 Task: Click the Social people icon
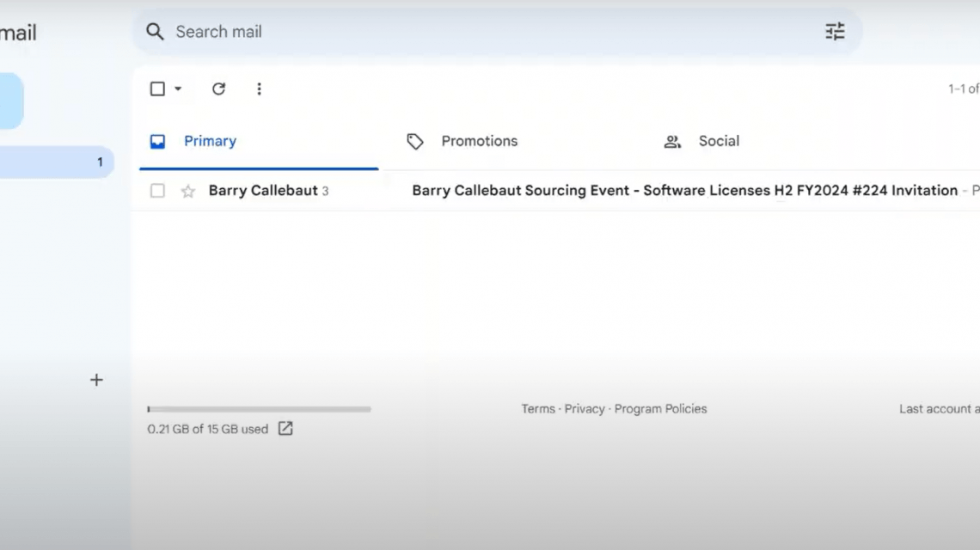coord(672,142)
